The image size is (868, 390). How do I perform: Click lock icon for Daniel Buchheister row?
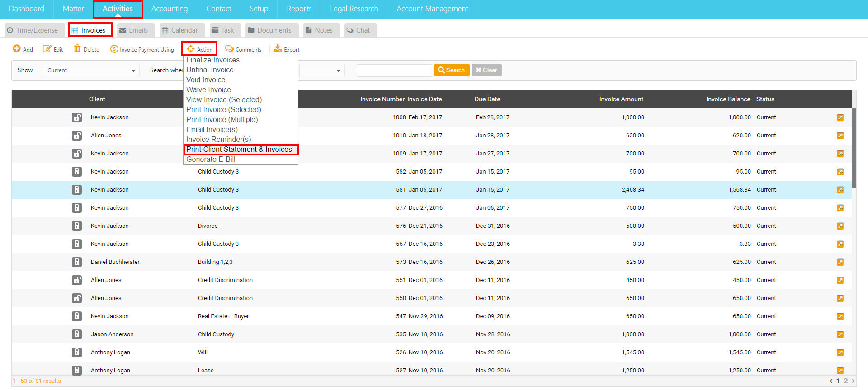click(x=77, y=262)
